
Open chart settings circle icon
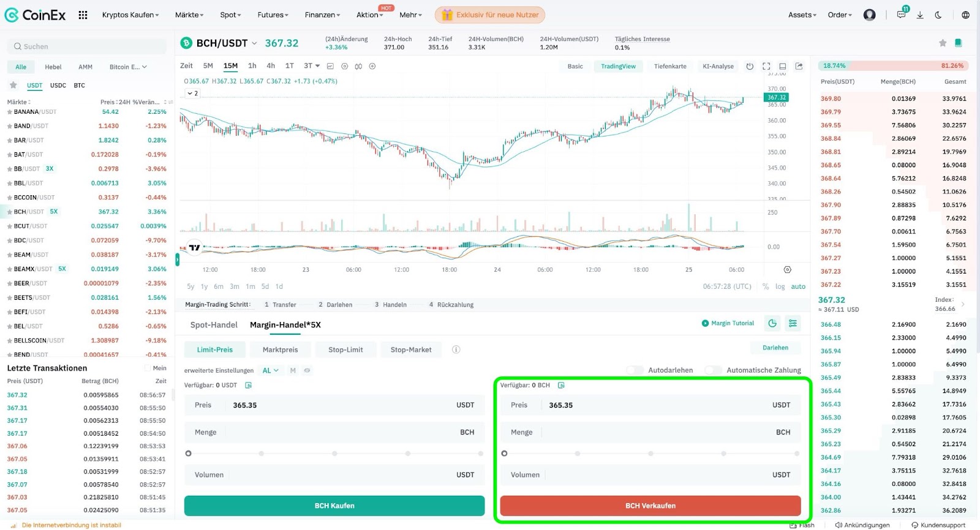click(344, 66)
